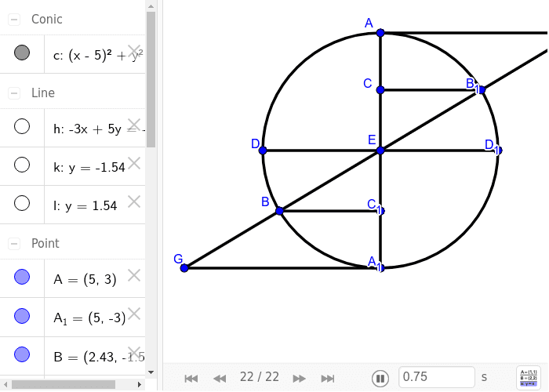Click the vertical scrollbar thumb
The width and height of the screenshot is (549, 392).
point(151,80)
